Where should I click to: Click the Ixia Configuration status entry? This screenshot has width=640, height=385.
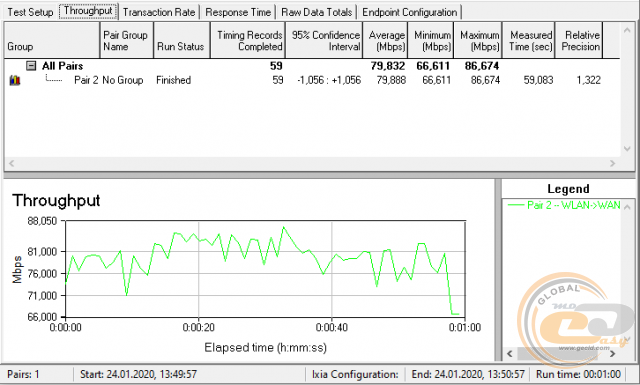click(355, 374)
